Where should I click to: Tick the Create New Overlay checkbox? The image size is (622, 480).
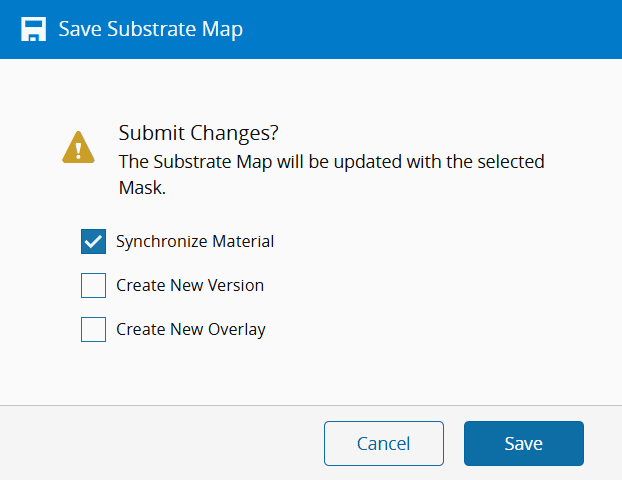point(94,329)
